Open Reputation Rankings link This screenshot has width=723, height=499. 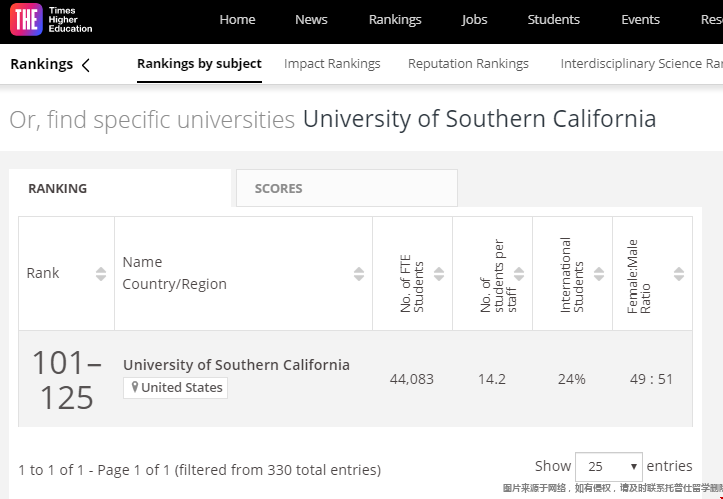468,64
